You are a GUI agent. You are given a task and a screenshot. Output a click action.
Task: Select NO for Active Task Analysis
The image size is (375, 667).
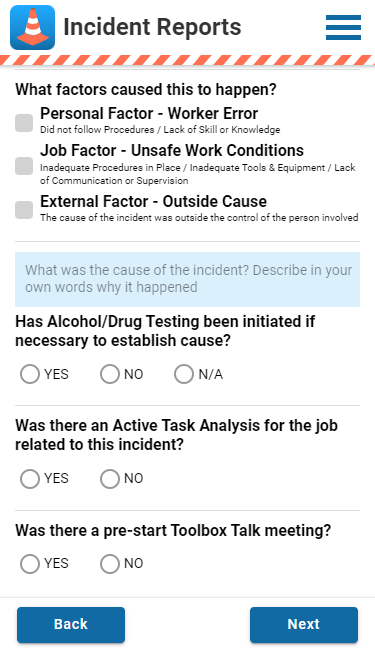click(x=110, y=479)
